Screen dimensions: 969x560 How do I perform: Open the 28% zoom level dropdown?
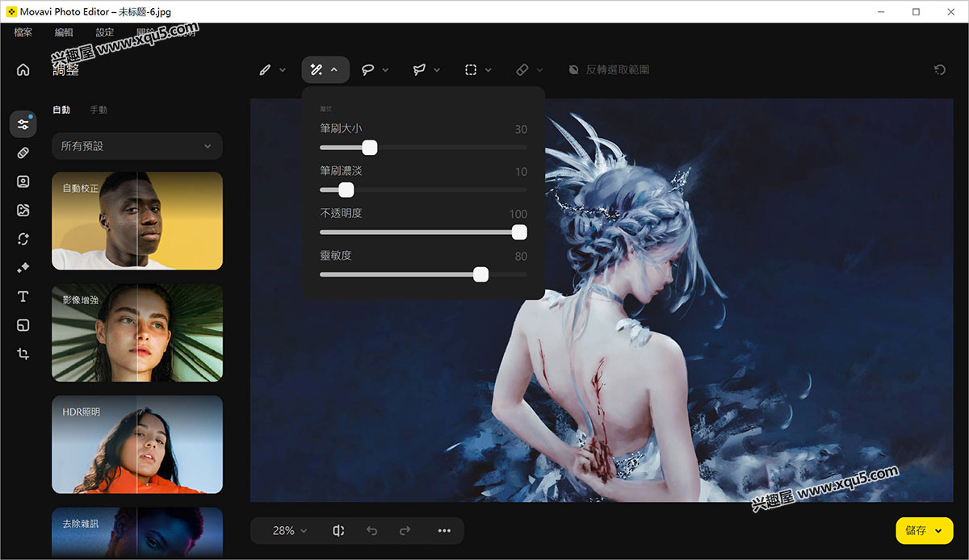point(290,530)
